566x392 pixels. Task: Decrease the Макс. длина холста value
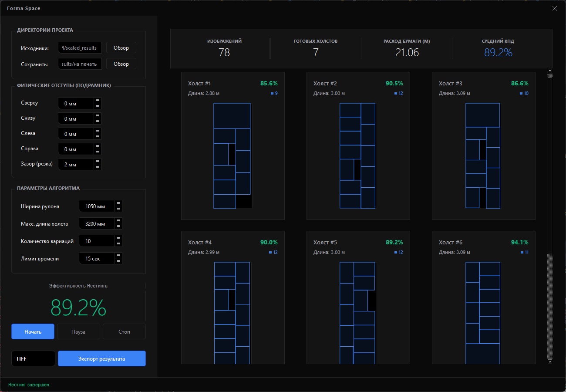pos(118,226)
